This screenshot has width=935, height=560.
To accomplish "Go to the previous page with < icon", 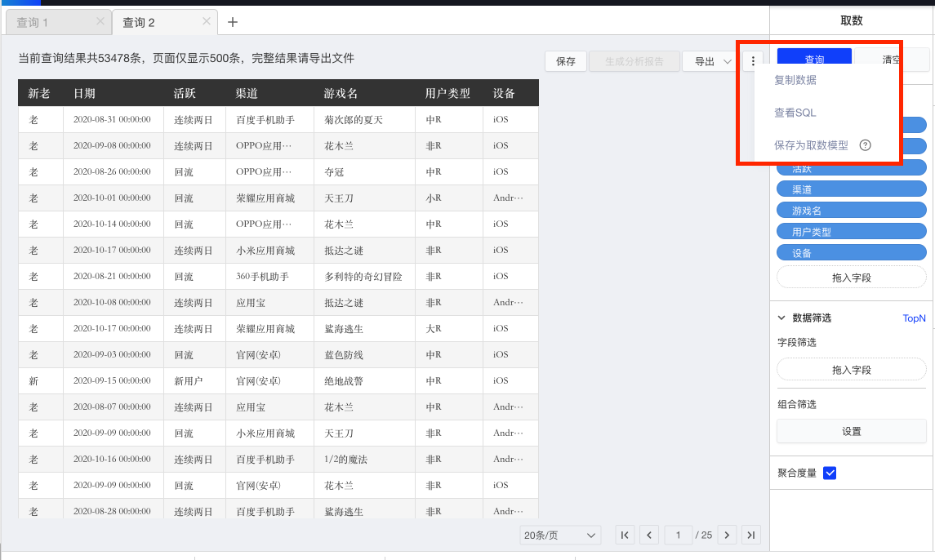I will [649, 535].
